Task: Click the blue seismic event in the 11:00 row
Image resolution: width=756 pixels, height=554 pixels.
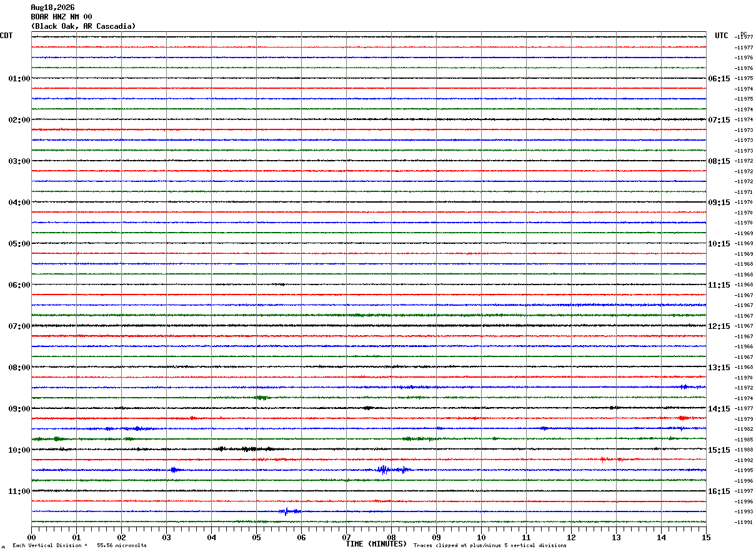Action: coord(290,511)
